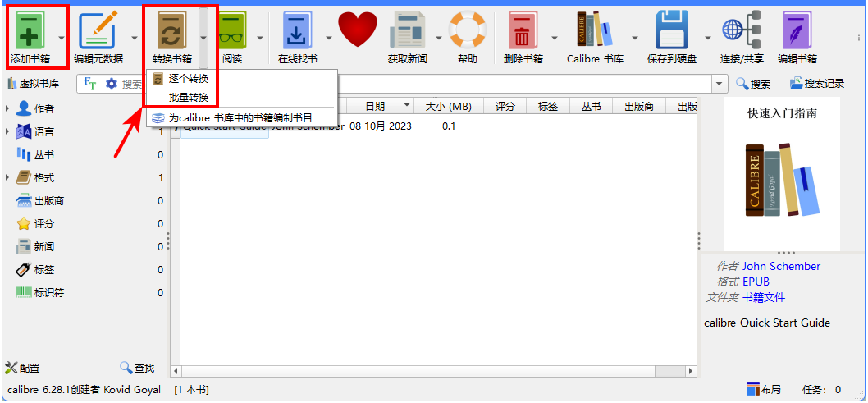Screen dimensions: 868x403
Task: Click the book list horizontal scrollbar
Action: point(418,370)
